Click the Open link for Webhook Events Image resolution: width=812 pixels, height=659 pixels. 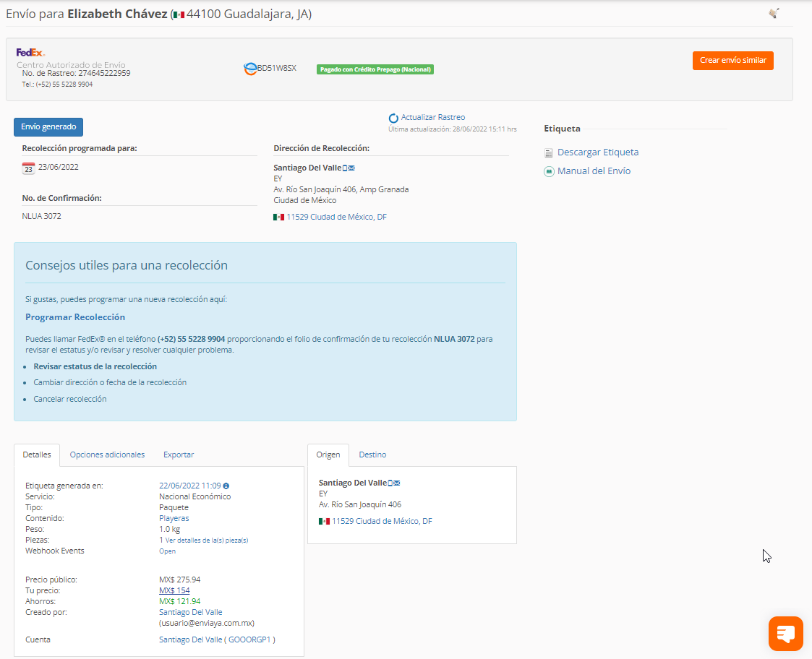[167, 551]
